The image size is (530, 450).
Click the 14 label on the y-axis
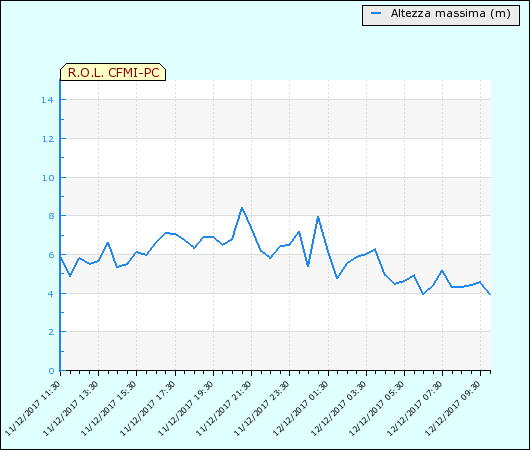click(47, 100)
